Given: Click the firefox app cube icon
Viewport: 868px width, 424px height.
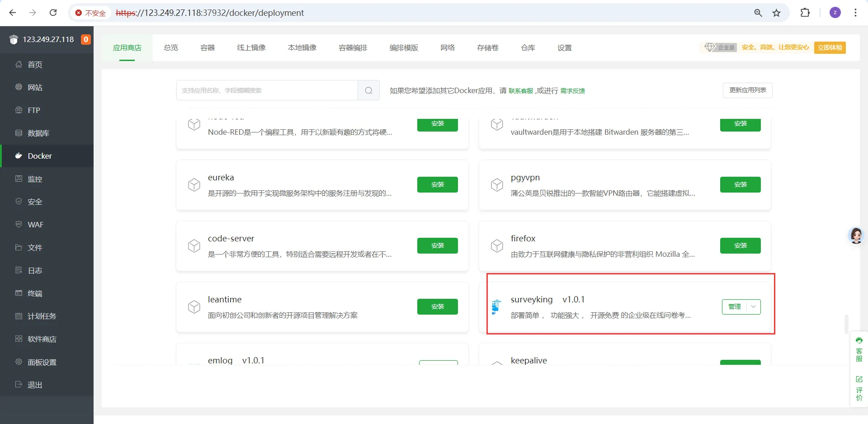Looking at the screenshot, I should (x=497, y=245).
